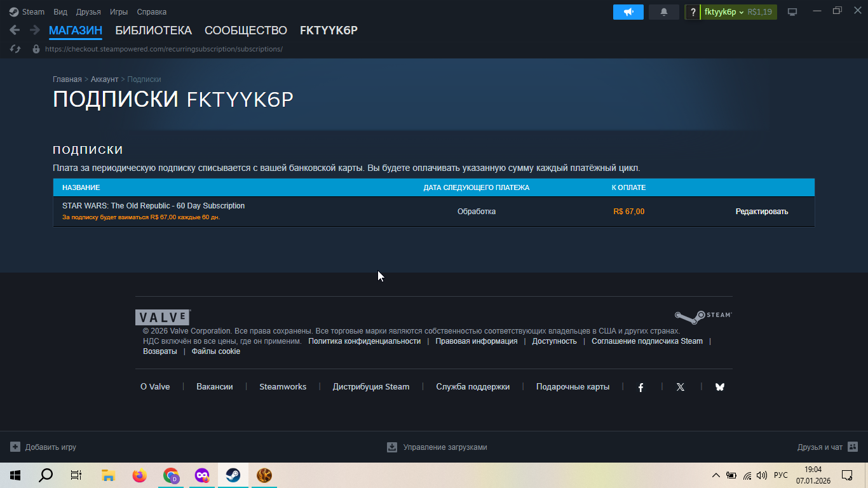868x488 pixels.
Task: Open Правовая информация link
Action: tap(477, 341)
